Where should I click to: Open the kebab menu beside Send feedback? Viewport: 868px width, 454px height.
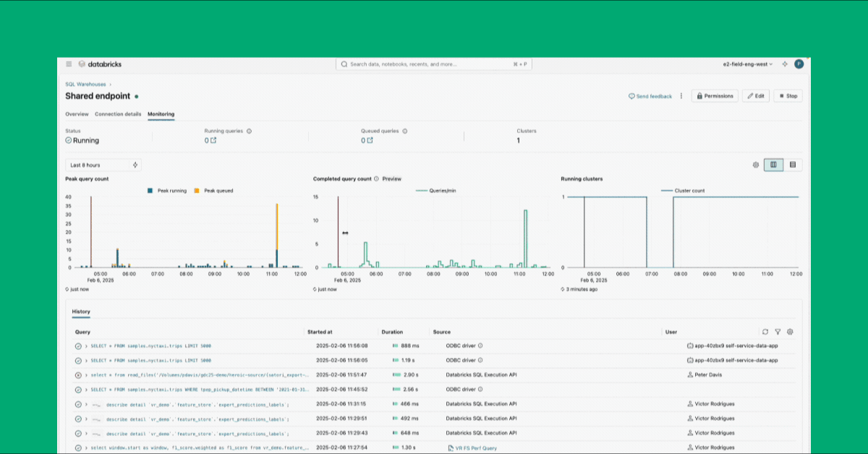[x=681, y=96]
